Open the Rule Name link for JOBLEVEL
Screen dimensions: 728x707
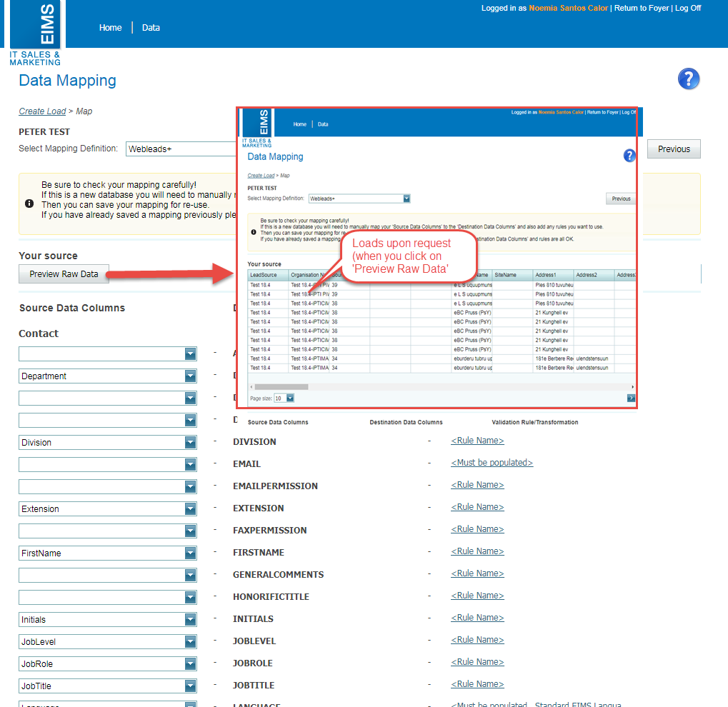477,640
